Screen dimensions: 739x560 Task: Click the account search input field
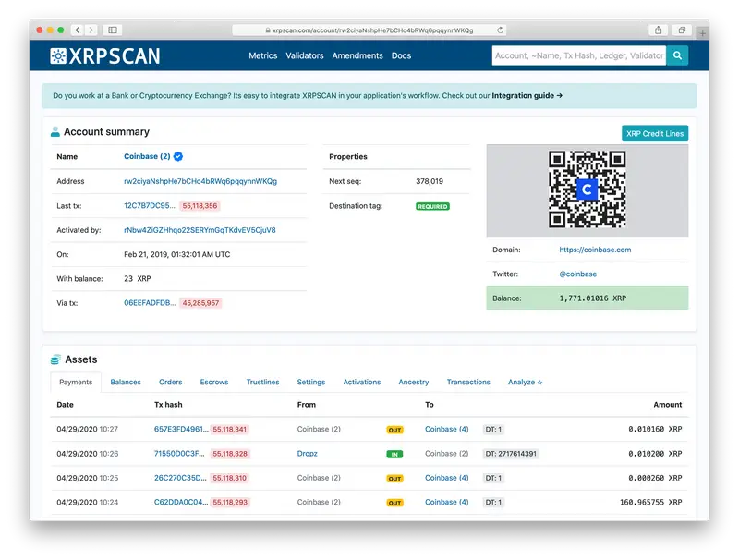pos(579,55)
